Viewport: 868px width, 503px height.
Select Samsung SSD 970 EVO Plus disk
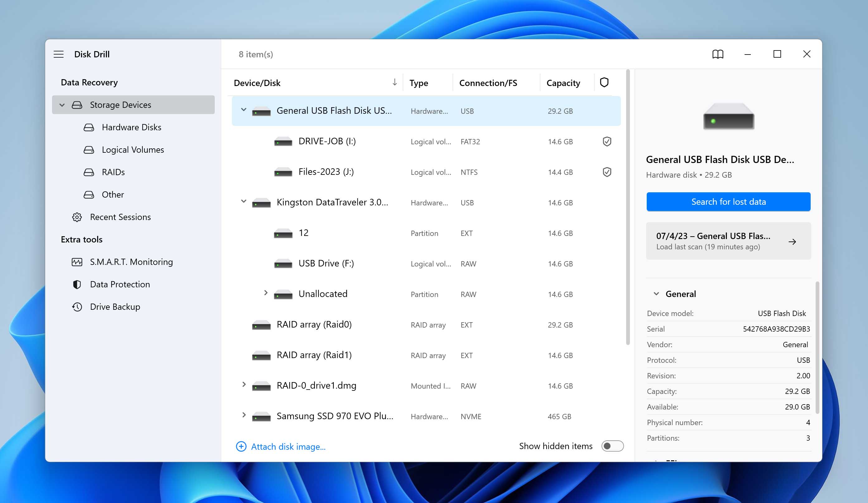tap(334, 415)
